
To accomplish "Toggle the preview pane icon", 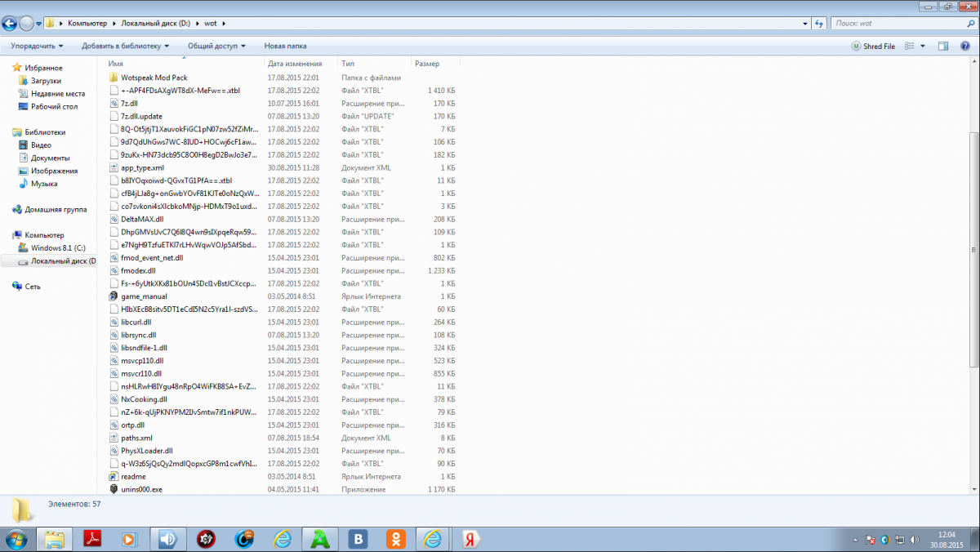I will 943,47.
